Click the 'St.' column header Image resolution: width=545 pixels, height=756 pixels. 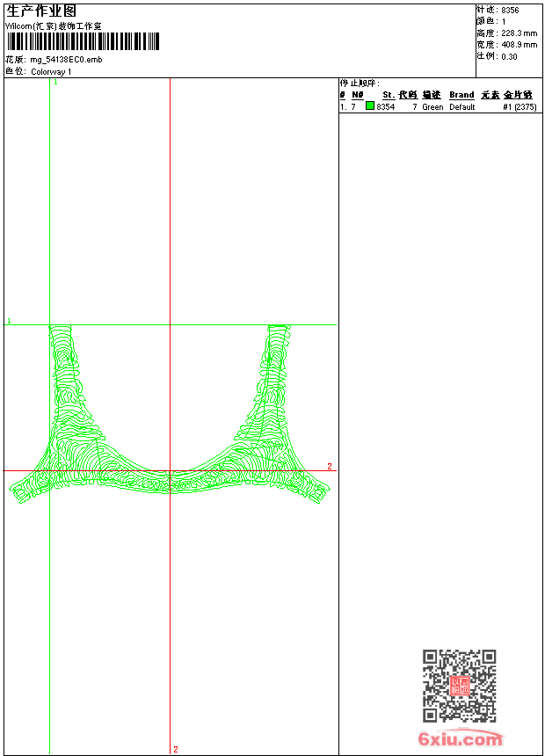388,95
